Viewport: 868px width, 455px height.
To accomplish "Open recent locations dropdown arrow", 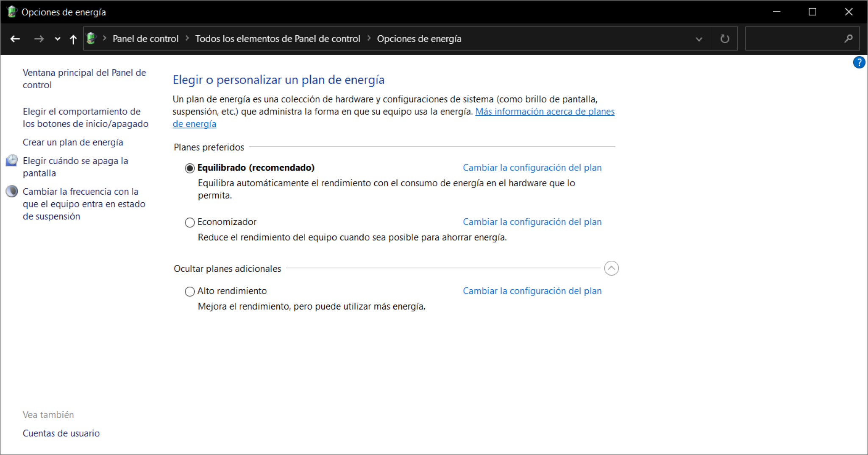I will 57,39.
